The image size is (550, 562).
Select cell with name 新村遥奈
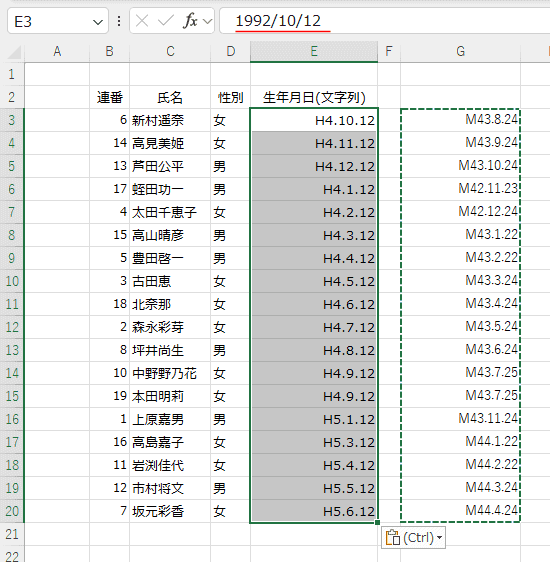170,120
